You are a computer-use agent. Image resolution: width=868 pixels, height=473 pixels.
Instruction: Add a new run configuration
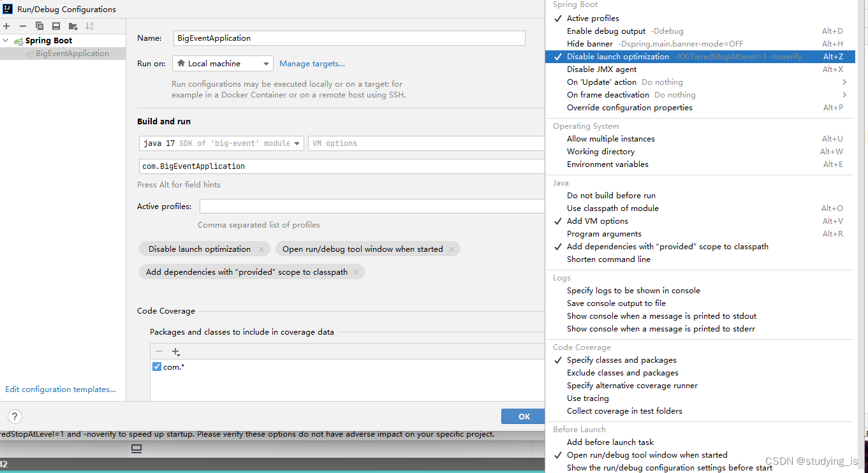[6, 25]
